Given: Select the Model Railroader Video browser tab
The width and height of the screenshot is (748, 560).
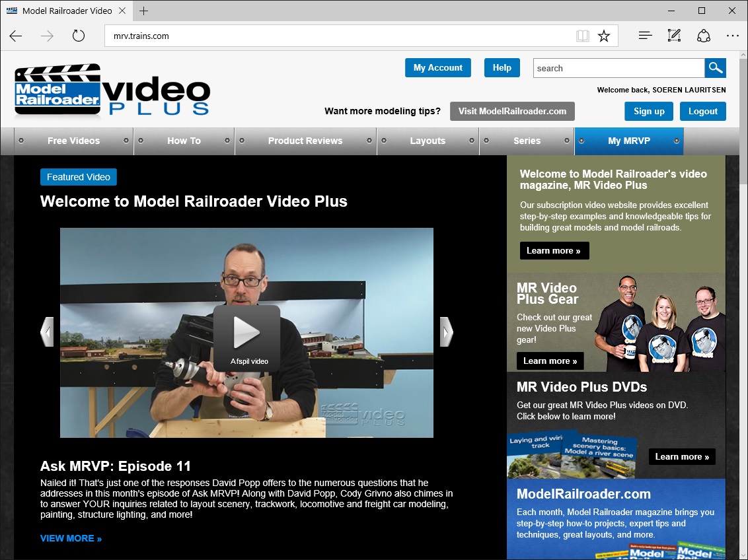Looking at the screenshot, I should (67, 11).
